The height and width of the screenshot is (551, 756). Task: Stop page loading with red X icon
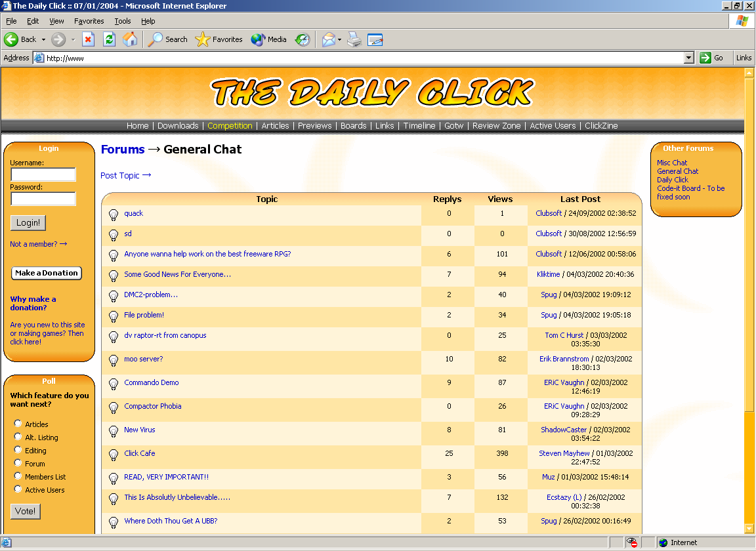click(x=88, y=39)
